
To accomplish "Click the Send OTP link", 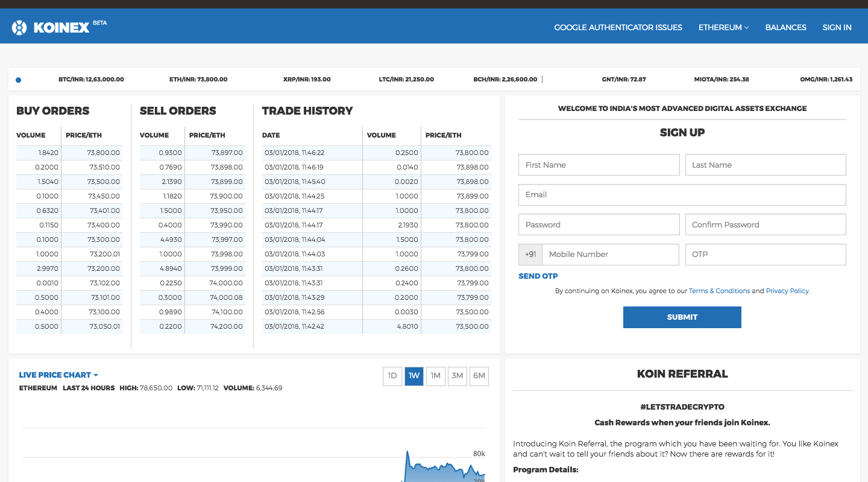I will tap(538, 276).
